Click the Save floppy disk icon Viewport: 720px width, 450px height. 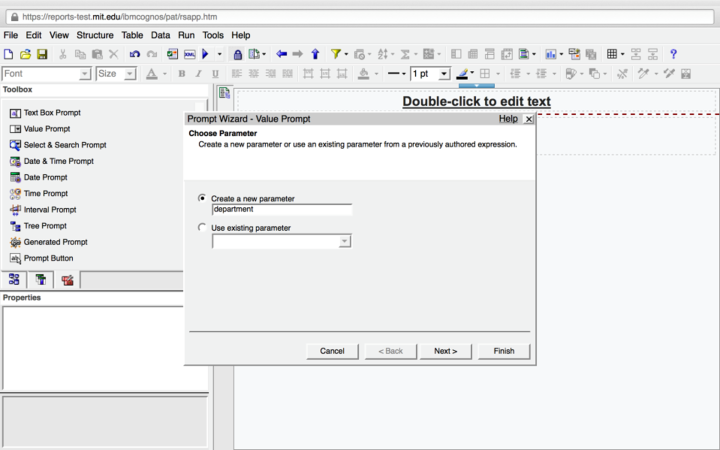(42, 54)
